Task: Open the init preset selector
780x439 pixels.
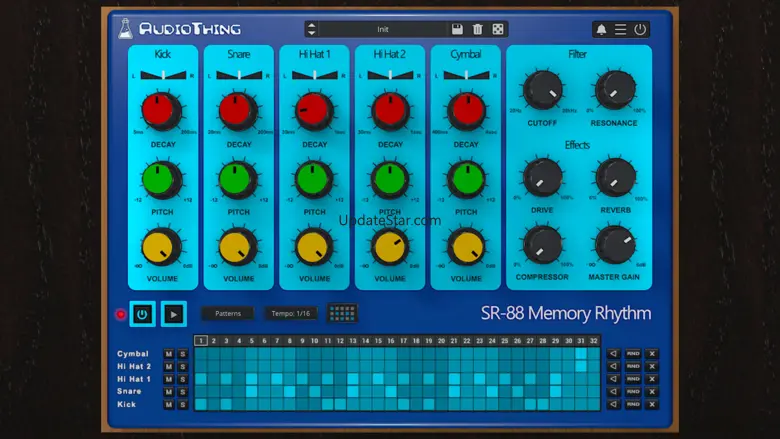Action: 383,29
